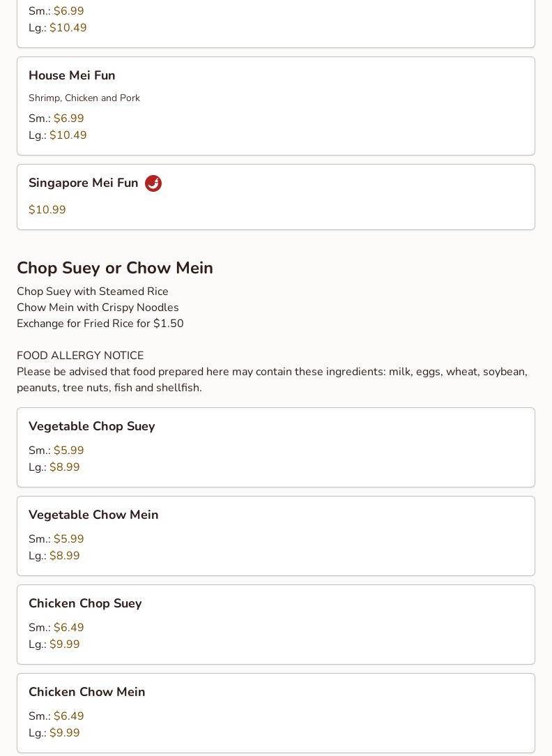This screenshot has height=756, width=552.
Task: Open the Vegetable Chop Suey item
Action: coord(91,426)
